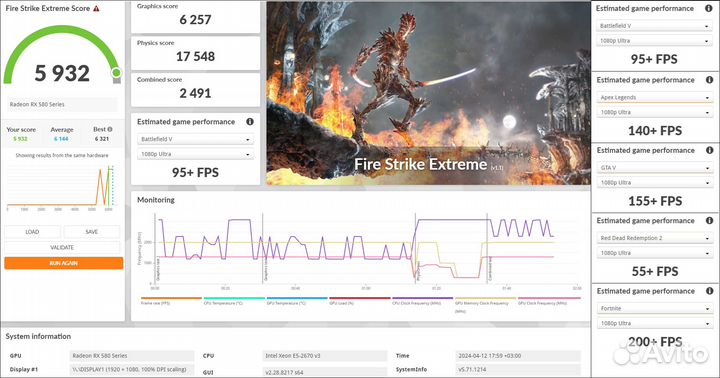Open the Apex Legends game dropdown

[655, 97]
